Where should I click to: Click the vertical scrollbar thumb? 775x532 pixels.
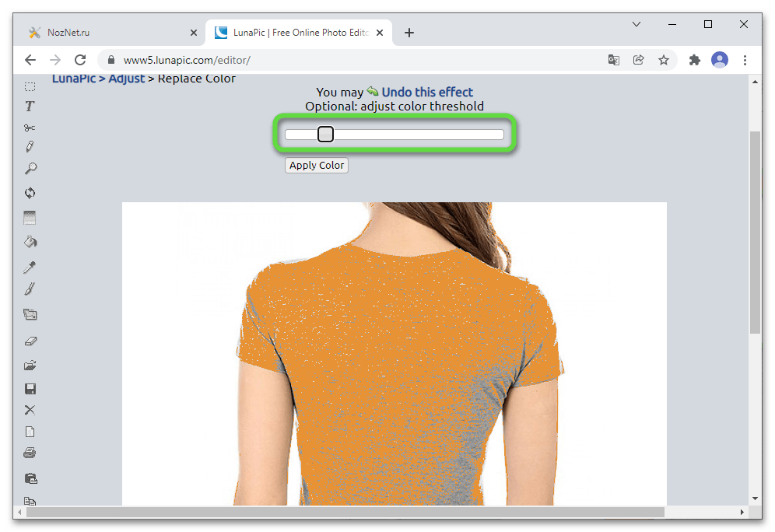click(755, 232)
